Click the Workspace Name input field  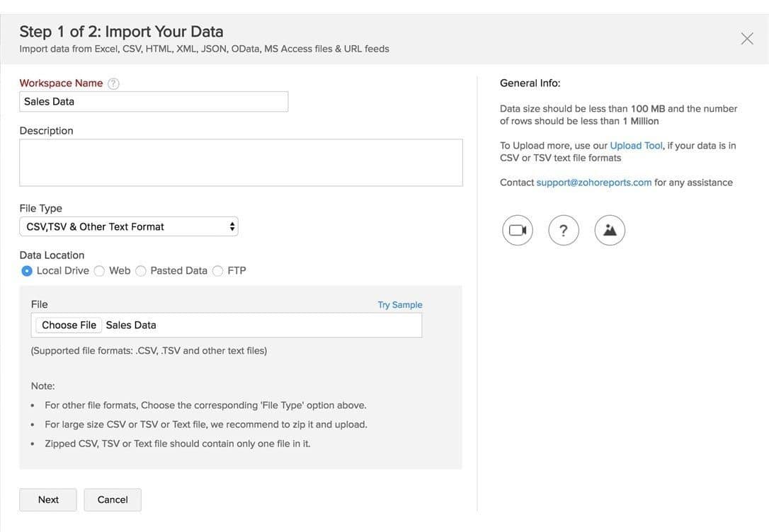click(x=154, y=101)
